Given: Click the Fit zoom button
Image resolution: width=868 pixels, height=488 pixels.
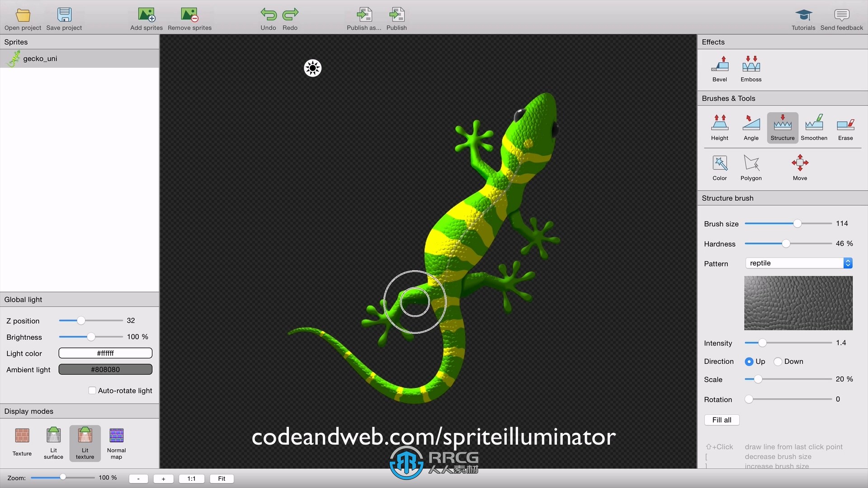Looking at the screenshot, I should (222, 479).
